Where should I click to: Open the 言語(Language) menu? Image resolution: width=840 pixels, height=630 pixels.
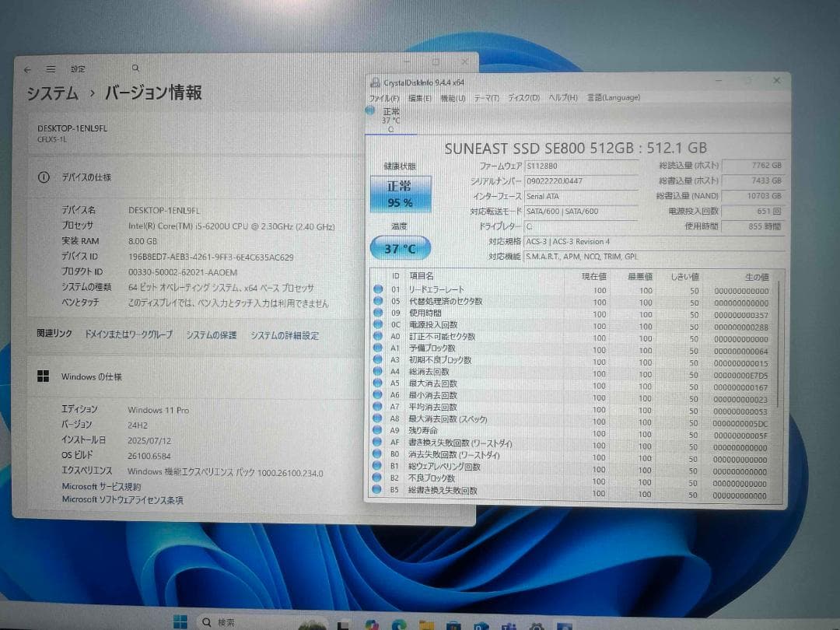614,98
